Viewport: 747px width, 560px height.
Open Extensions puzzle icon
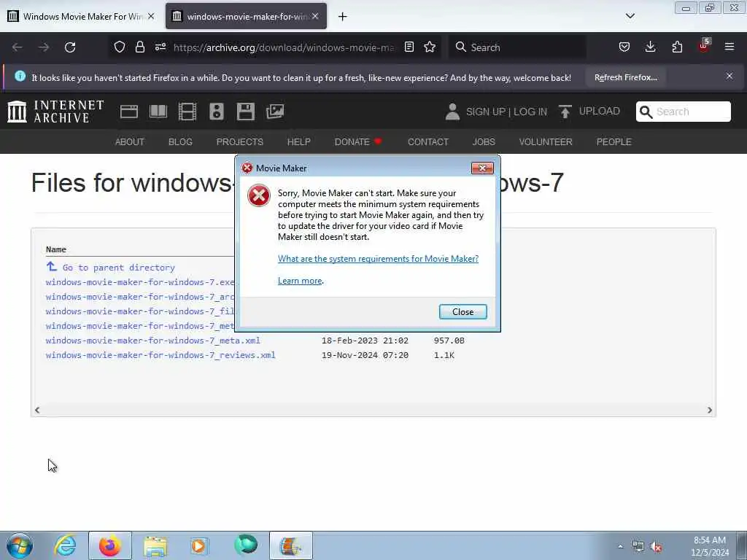[677, 47]
